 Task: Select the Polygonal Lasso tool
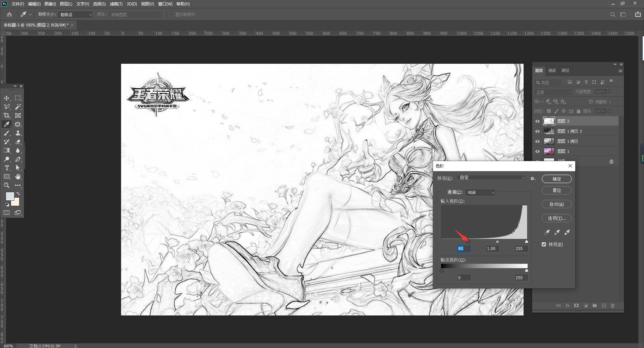7,107
